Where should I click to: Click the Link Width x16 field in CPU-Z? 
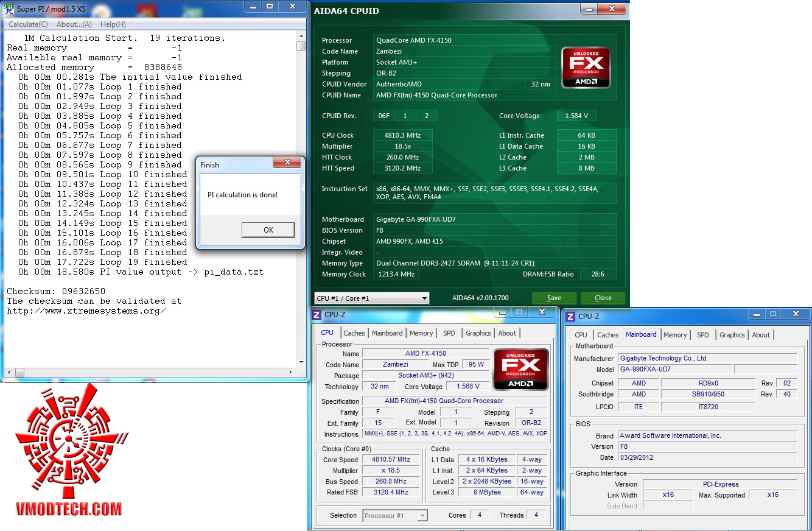tap(668, 495)
